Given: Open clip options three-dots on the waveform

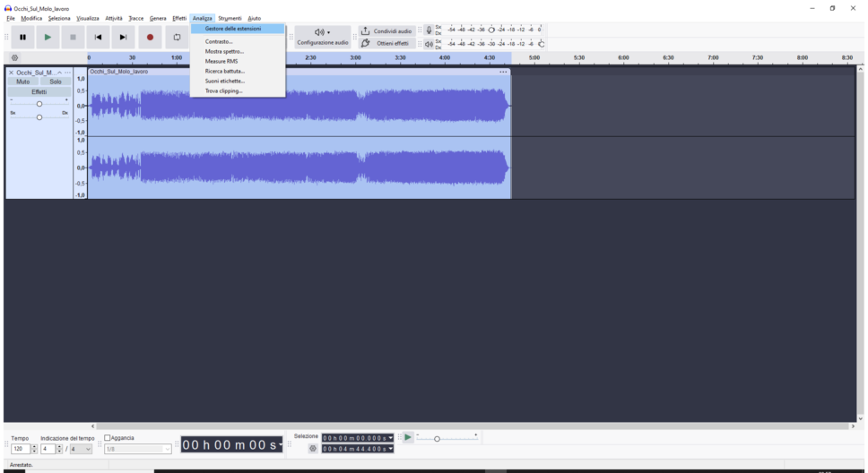Looking at the screenshot, I should 503,72.
